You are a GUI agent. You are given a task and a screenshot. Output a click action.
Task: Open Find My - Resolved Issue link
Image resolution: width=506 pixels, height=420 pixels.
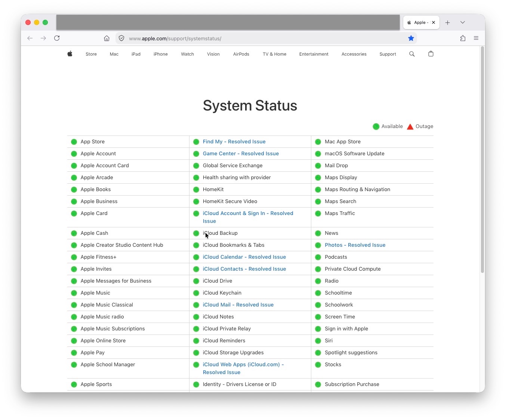pyautogui.click(x=234, y=141)
